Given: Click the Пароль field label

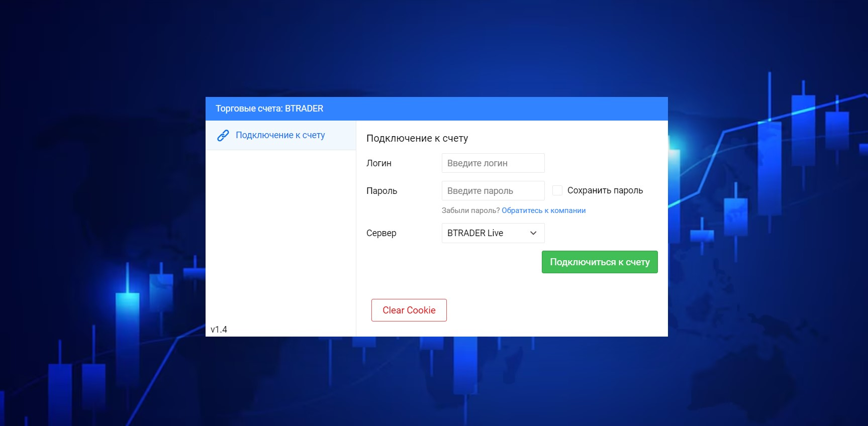Looking at the screenshot, I should 382,191.
